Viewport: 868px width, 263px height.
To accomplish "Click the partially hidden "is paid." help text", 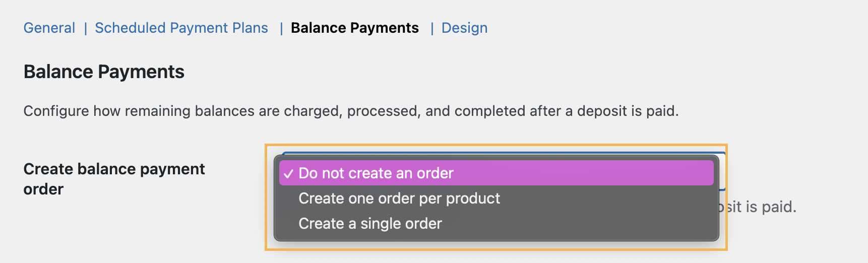I will [760, 207].
